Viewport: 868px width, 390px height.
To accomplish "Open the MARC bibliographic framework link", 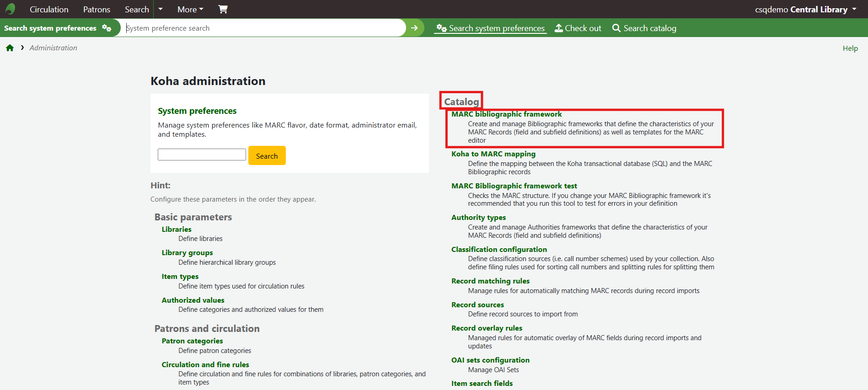I will pos(506,114).
